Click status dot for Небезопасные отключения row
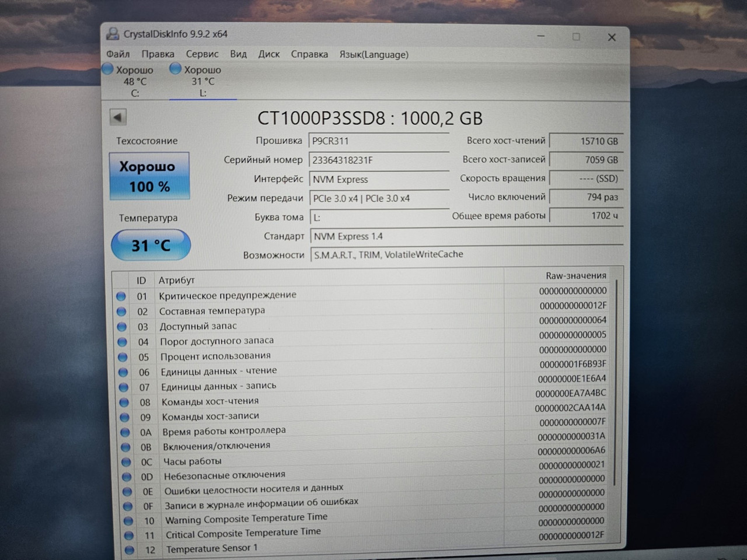Image resolution: width=747 pixels, height=560 pixels. tap(127, 477)
